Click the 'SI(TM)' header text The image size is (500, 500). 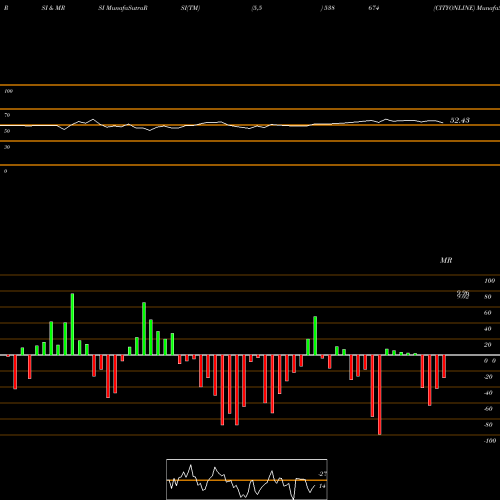(190, 8)
